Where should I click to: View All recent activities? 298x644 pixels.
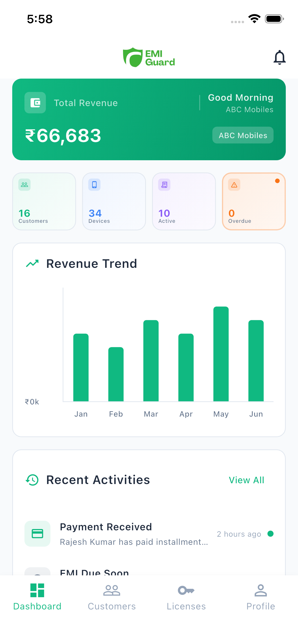click(246, 480)
